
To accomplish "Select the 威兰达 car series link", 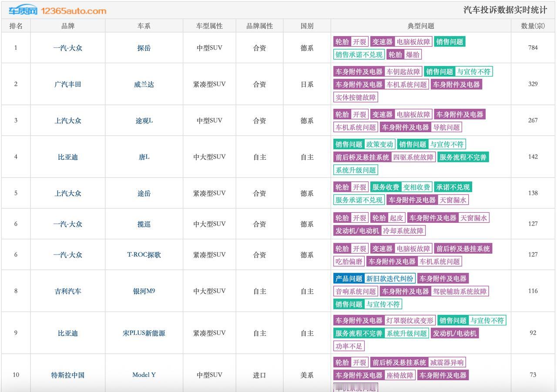I will [x=144, y=84].
